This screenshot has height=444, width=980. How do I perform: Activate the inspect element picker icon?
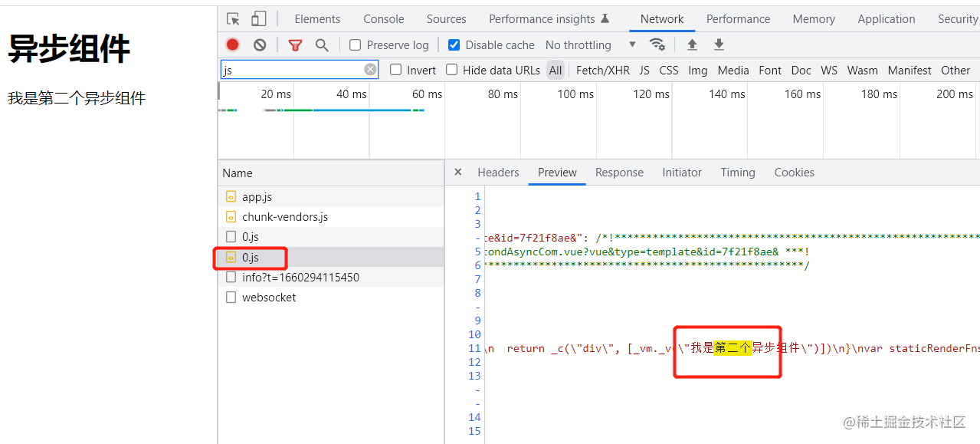pos(234,19)
